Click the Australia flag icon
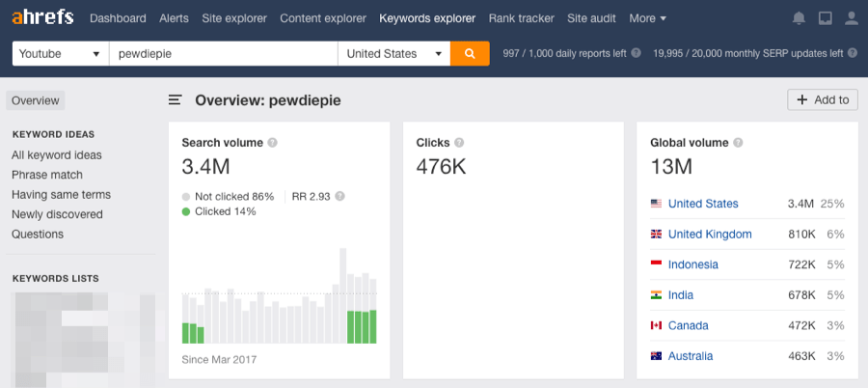This screenshot has width=868, height=388. (x=656, y=356)
